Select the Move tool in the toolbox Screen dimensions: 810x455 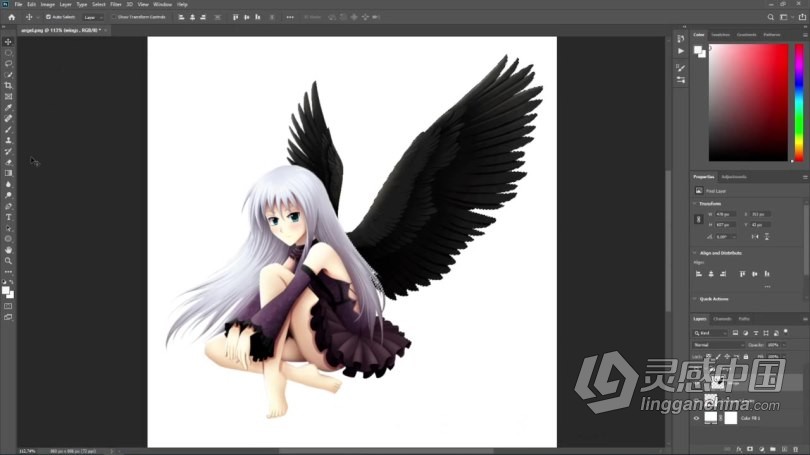pyautogui.click(x=8, y=42)
